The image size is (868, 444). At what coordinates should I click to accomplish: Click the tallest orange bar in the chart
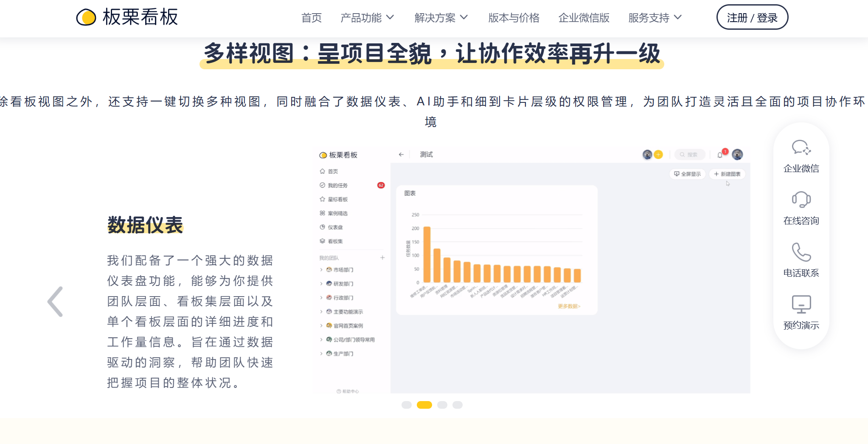tap(427, 255)
